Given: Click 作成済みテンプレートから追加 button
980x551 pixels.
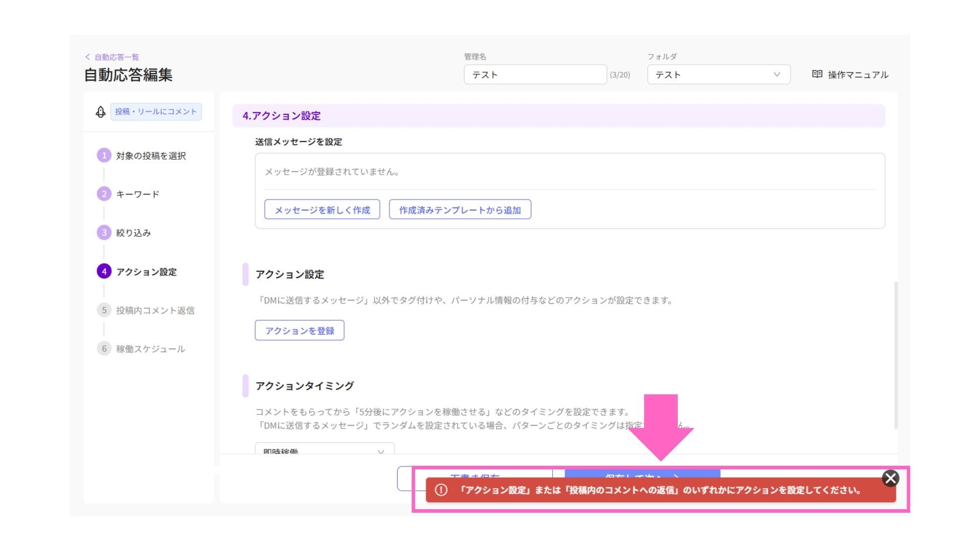Looking at the screenshot, I should click(x=459, y=210).
